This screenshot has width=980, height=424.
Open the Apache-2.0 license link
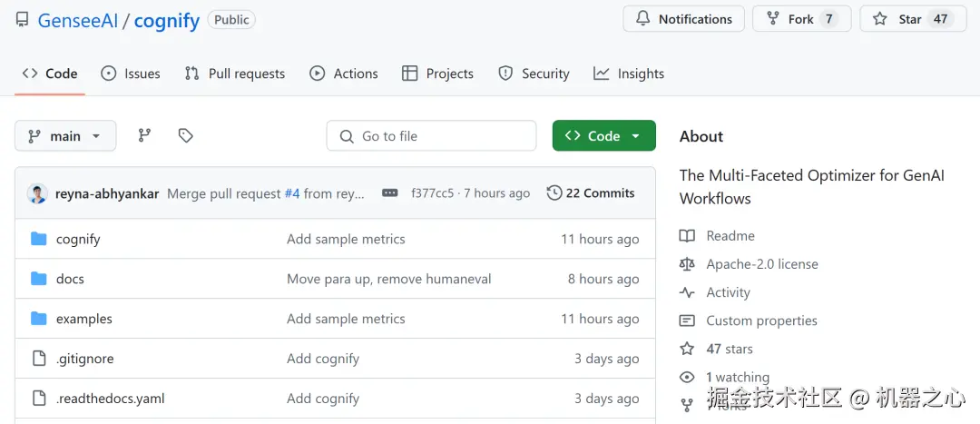pyautogui.click(x=762, y=264)
